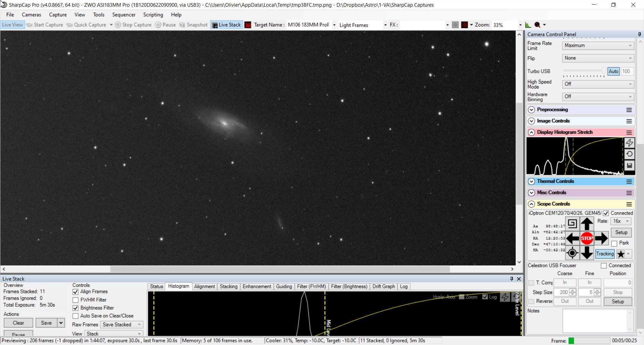Screen dimensions: 644x345
Task: Click the right arrow mount slew button
Action: point(601,238)
